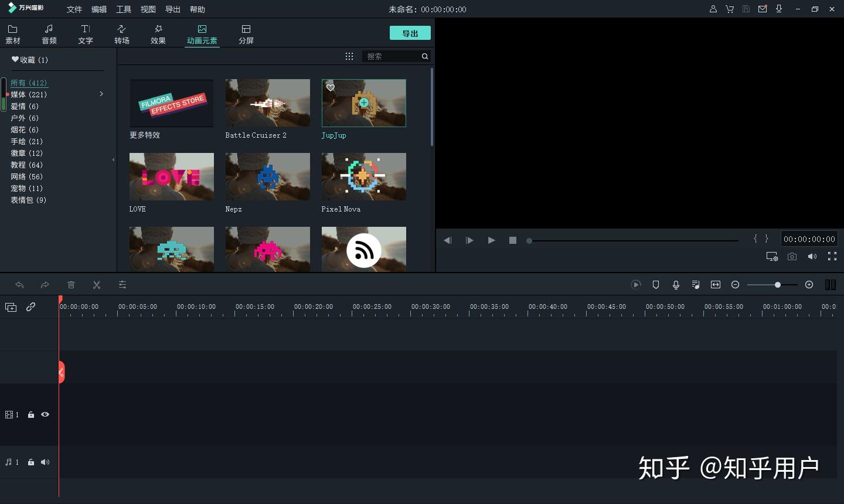Toggle the grid view size icon
Viewport: 844px width, 504px height.
[349, 56]
